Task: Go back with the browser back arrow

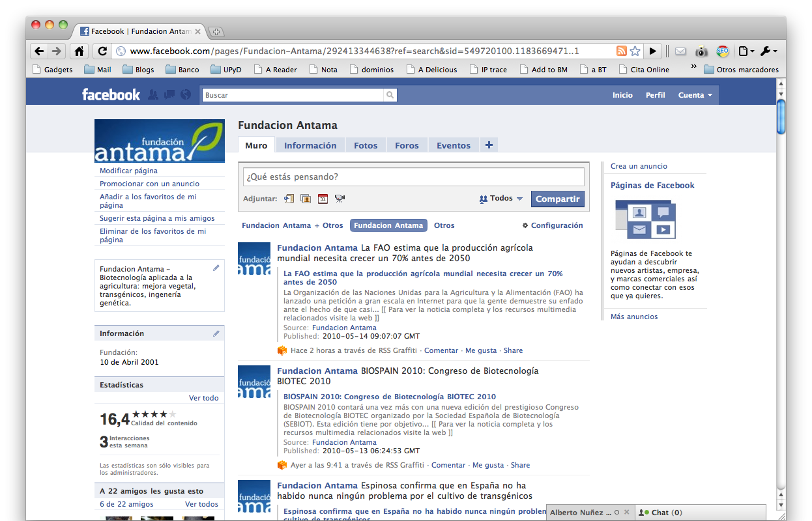Action: click(x=40, y=51)
